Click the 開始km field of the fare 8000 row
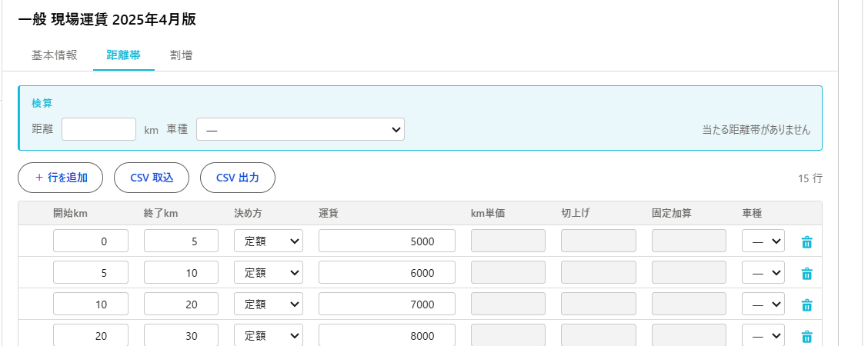868x346 pixels. tap(91, 335)
